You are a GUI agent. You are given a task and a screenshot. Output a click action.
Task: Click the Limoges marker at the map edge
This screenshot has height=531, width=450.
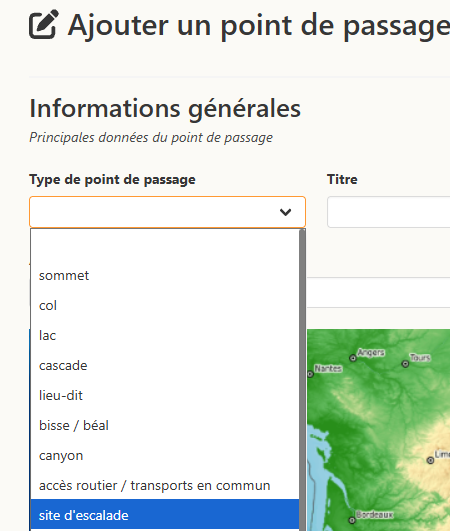[x=430, y=460]
